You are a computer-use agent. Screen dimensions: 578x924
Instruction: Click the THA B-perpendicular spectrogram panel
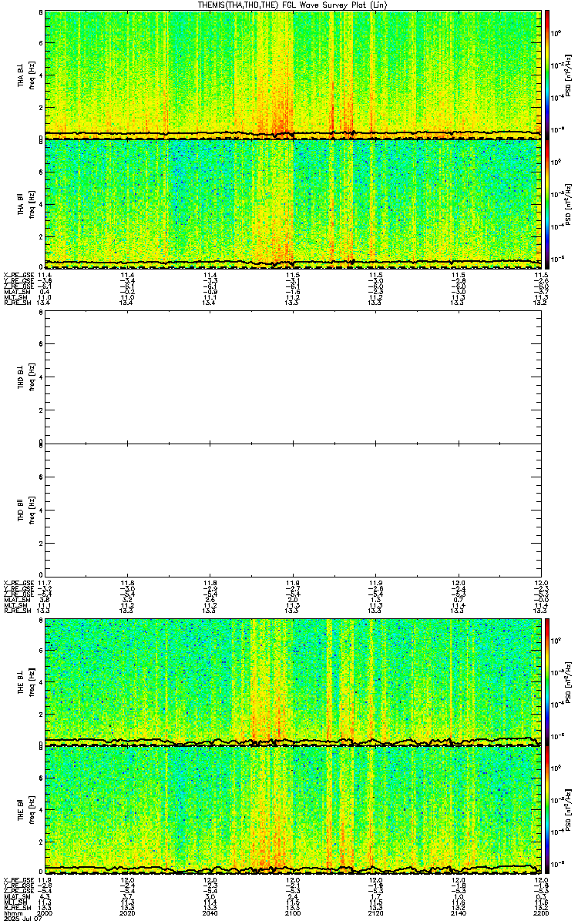point(292,74)
